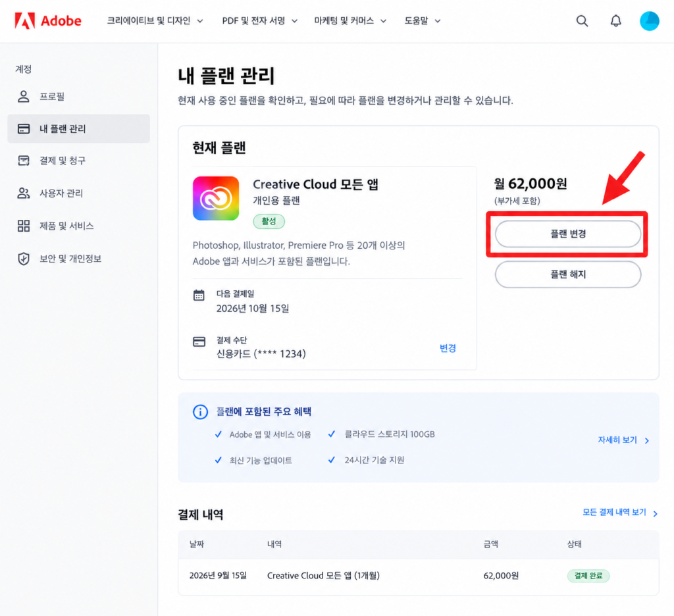Click the 현재 플랜 section heading
674x616 pixels.
tap(219, 148)
